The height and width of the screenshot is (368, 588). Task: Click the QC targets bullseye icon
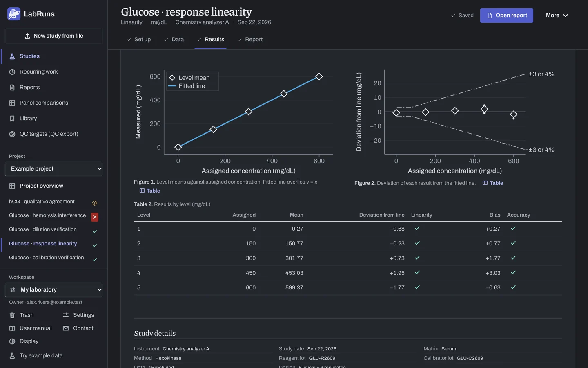point(12,134)
